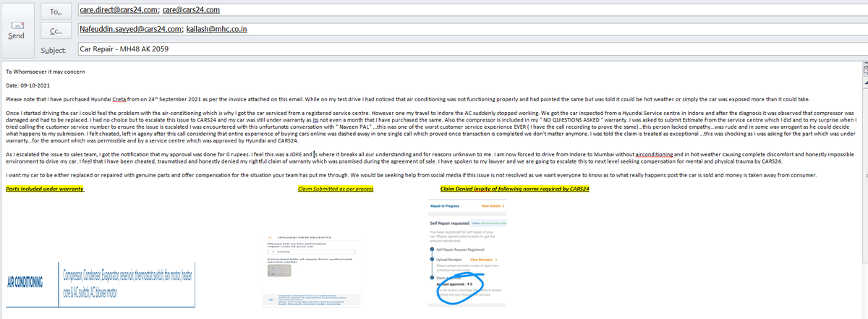Click 'View Details' in the repair screenshot

(491, 206)
